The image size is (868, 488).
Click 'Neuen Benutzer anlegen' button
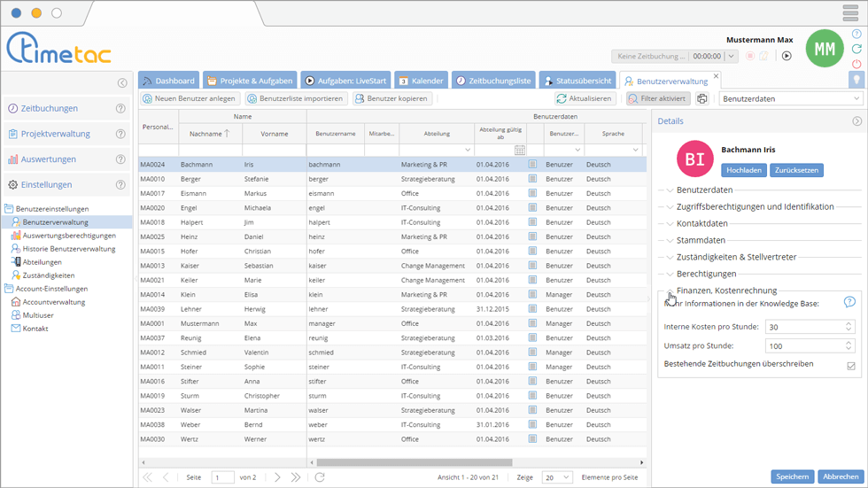pyautogui.click(x=190, y=99)
